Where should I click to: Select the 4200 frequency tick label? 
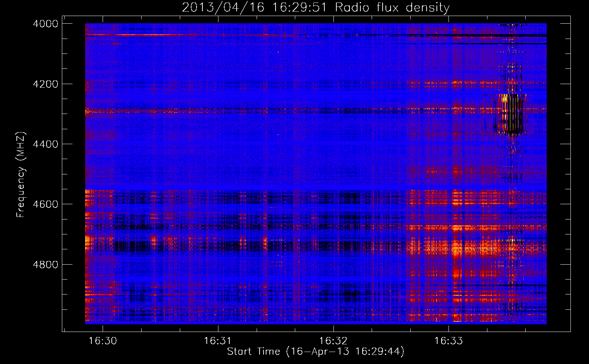tap(46, 84)
